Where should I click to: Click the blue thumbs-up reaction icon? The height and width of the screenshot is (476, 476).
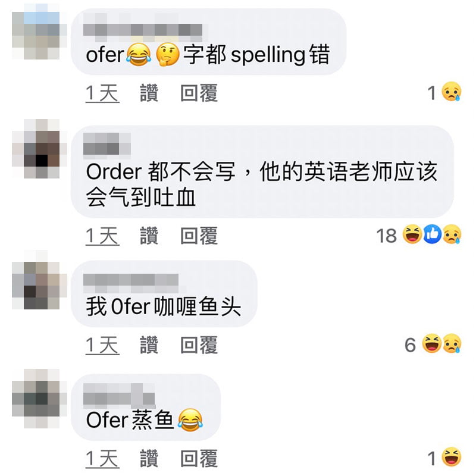coord(433,234)
